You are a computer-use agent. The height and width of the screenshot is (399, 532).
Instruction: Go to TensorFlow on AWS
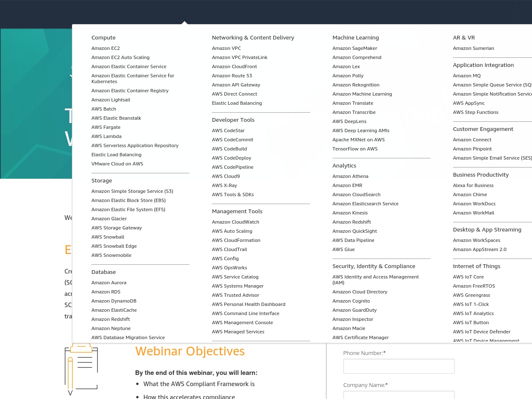point(355,149)
